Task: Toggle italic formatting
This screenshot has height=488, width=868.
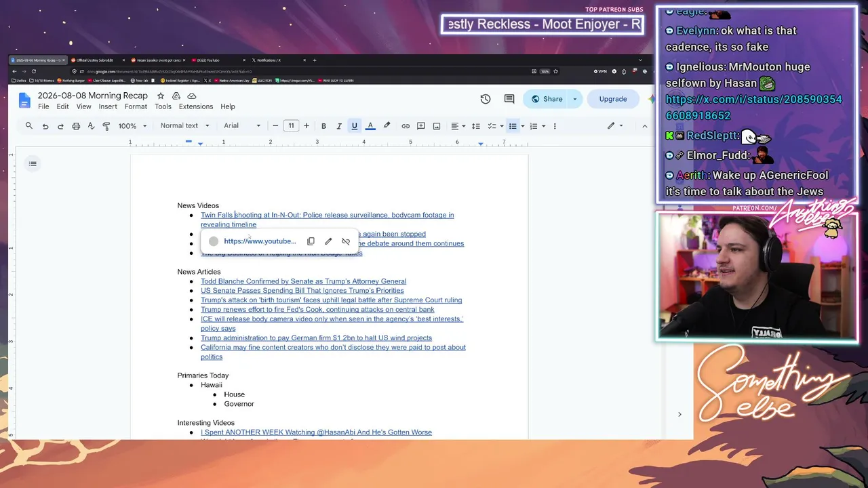Action: point(339,126)
